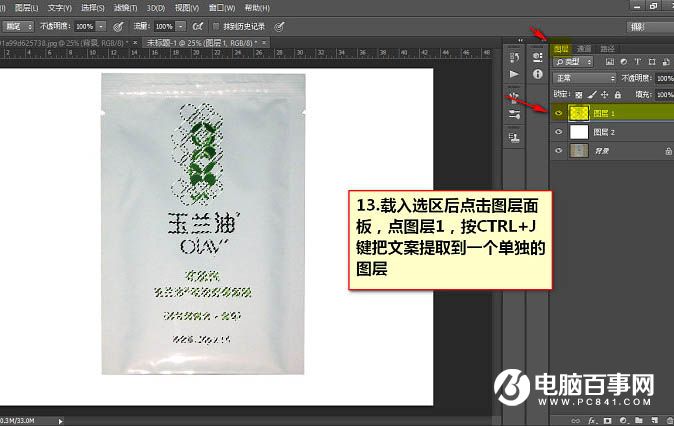Image resolution: width=674 pixels, height=426 pixels.
Task: Click lock icon on Background layer
Action: point(668,151)
